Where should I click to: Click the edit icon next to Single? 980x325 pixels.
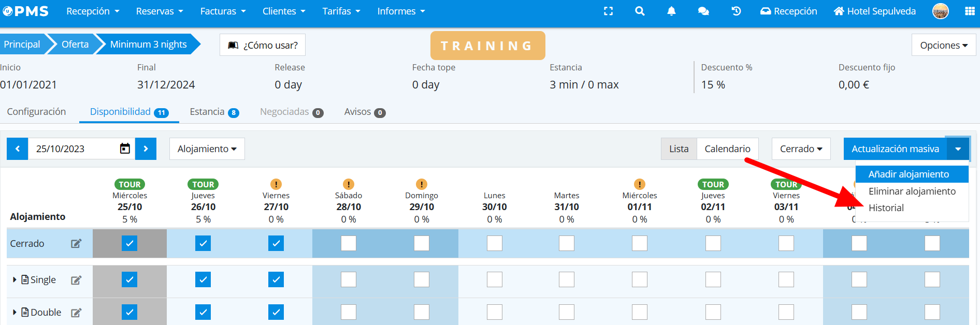click(x=76, y=280)
